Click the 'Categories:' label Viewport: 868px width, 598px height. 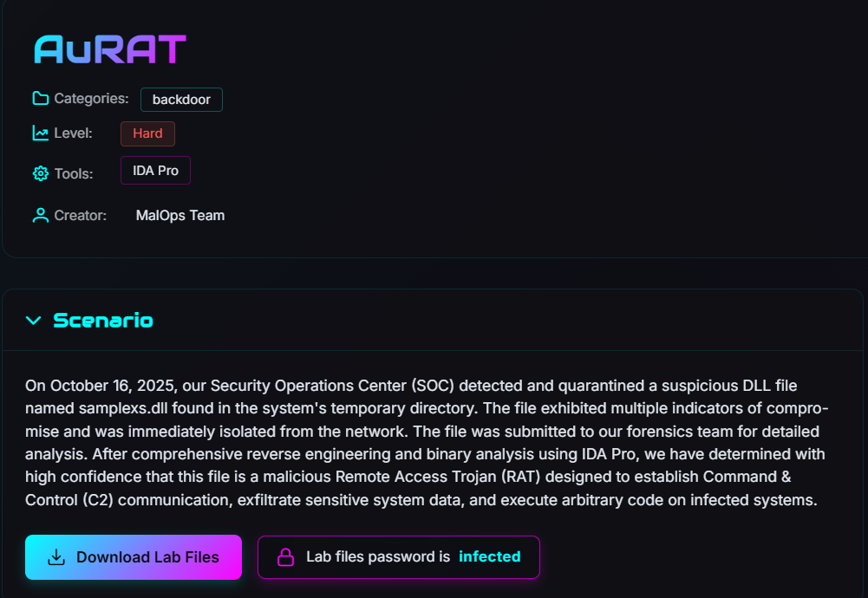click(x=91, y=99)
